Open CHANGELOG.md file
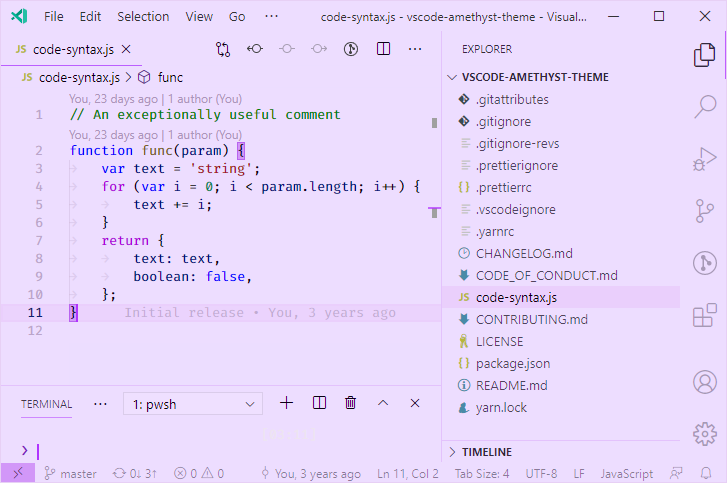727x483 pixels. [561, 254]
